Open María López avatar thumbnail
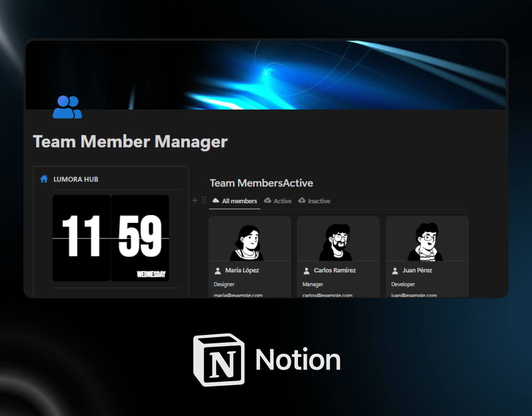This screenshot has width=532, height=416. coord(250,239)
